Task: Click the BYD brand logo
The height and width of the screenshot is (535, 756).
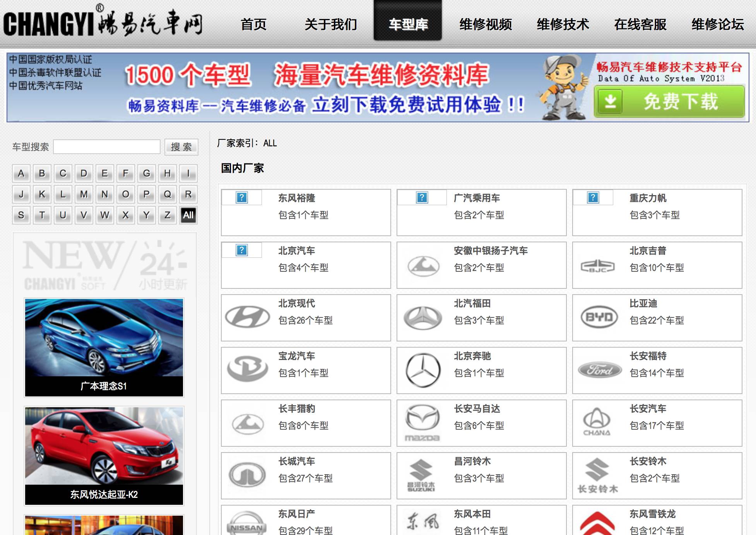Action: tap(599, 317)
